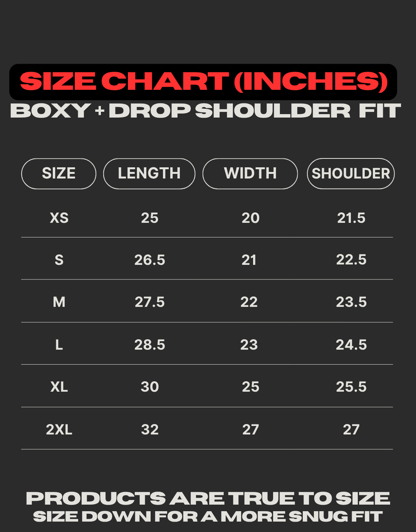Select the L size row label

click(59, 345)
